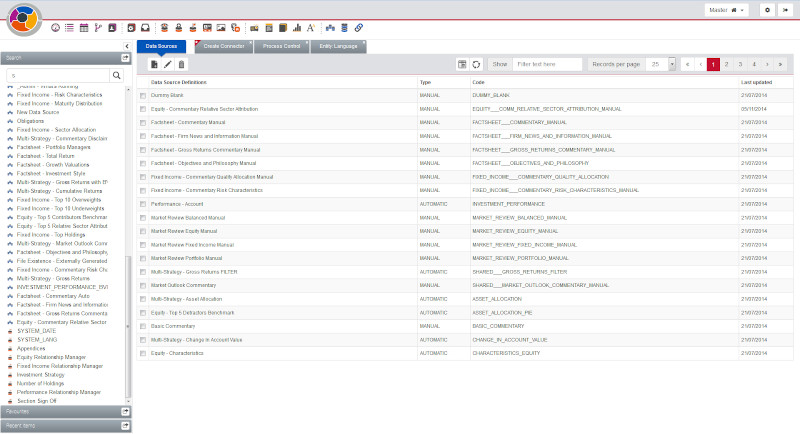Click the Filter text here input
This screenshot has width=800, height=434.
(547, 64)
